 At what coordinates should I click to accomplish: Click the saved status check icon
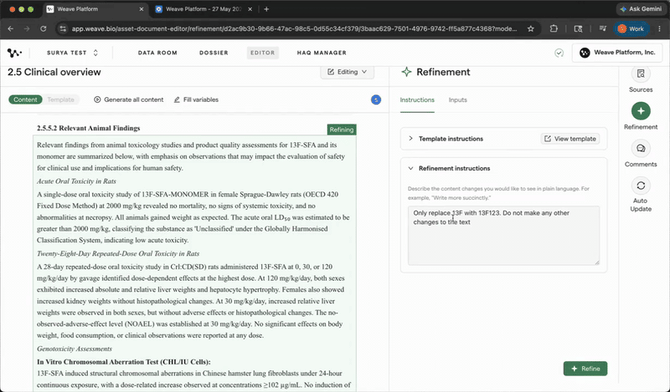pyautogui.click(x=558, y=53)
